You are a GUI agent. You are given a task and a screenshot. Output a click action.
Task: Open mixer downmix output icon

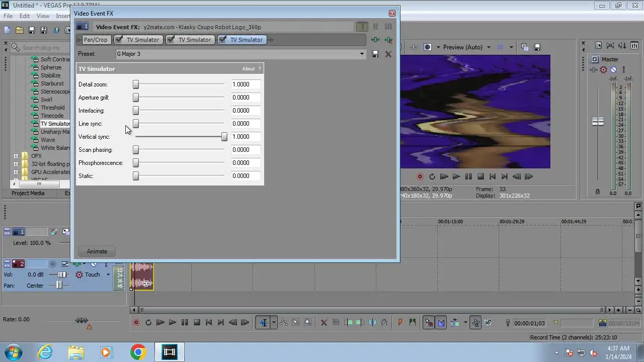coord(610,45)
